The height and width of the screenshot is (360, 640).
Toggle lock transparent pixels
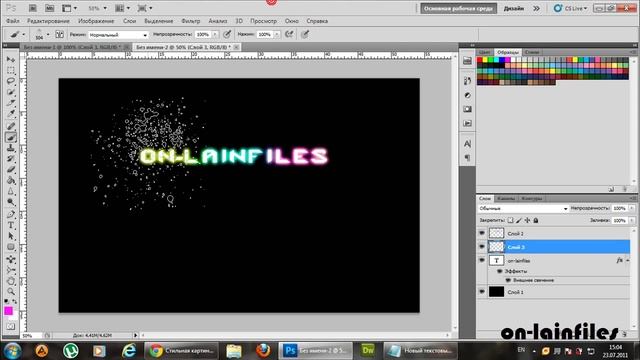[510, 220]
